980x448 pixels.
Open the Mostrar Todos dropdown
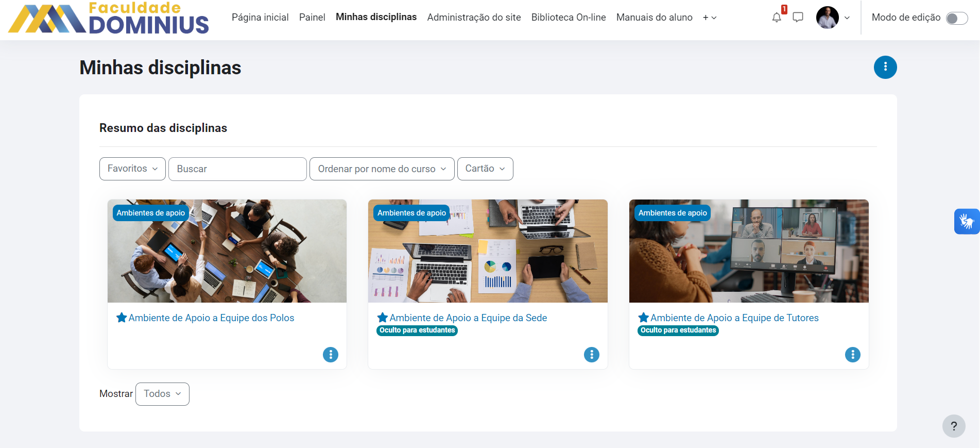click(162, 394)
